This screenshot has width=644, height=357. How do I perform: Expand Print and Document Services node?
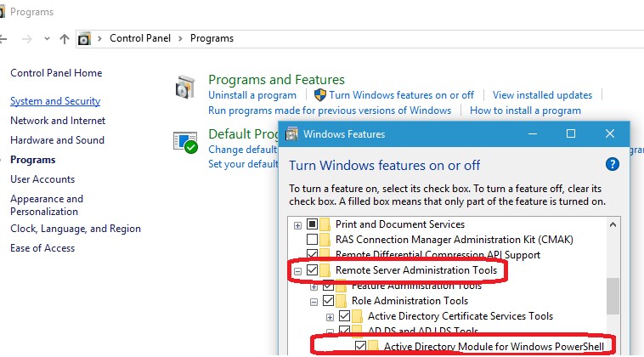(297, 225)
